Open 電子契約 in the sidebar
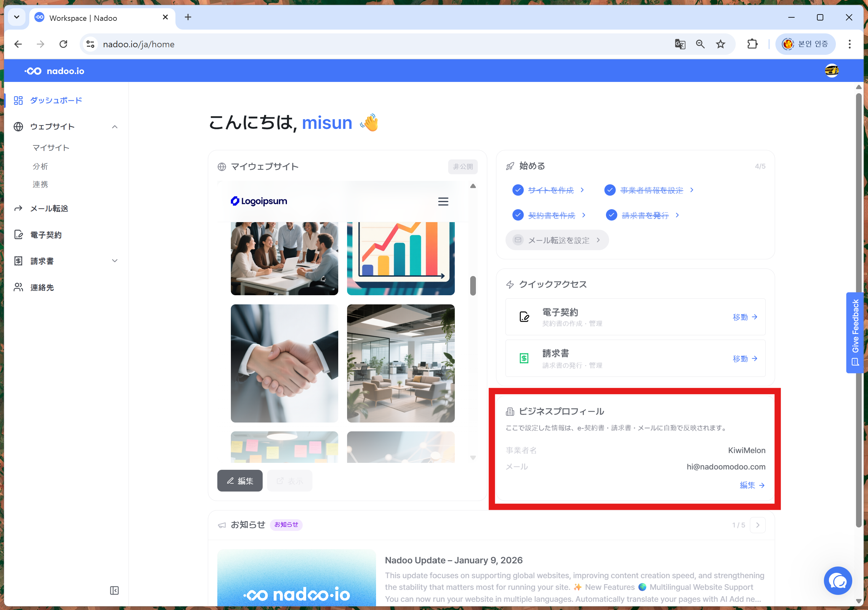 [46, 235]
